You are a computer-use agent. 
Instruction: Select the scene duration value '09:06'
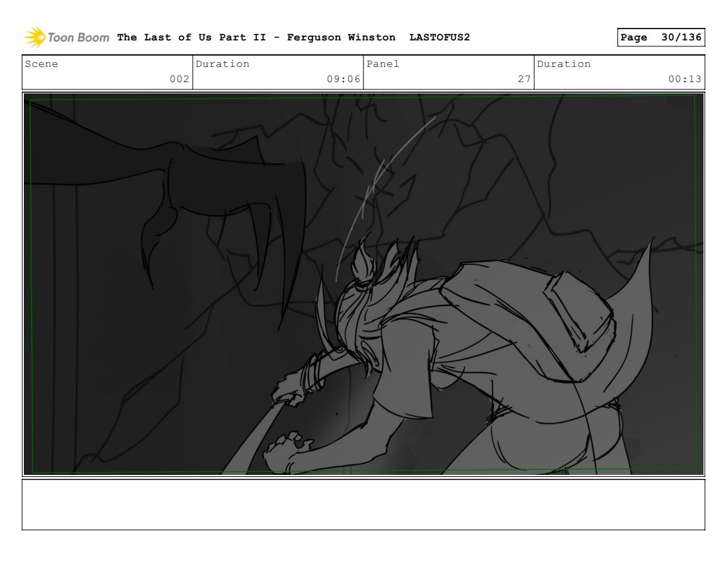click(x=343, y=79)
